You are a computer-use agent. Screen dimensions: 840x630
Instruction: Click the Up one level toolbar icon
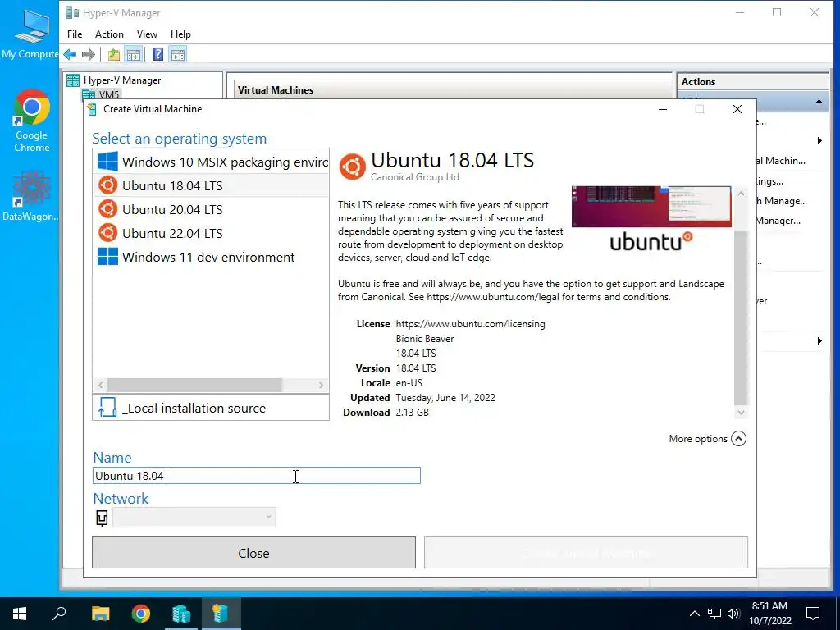tap(113, 54)
